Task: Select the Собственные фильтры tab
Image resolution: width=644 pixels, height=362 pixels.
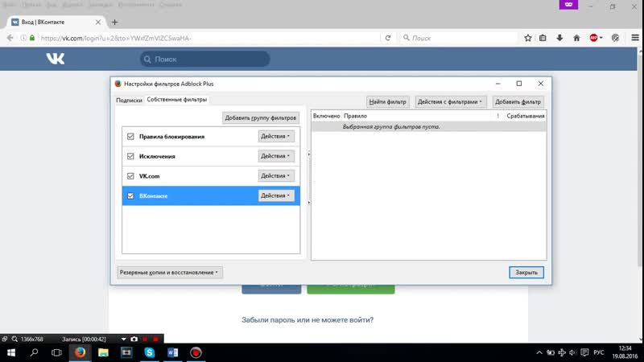Action: click(x=177, y=100)
